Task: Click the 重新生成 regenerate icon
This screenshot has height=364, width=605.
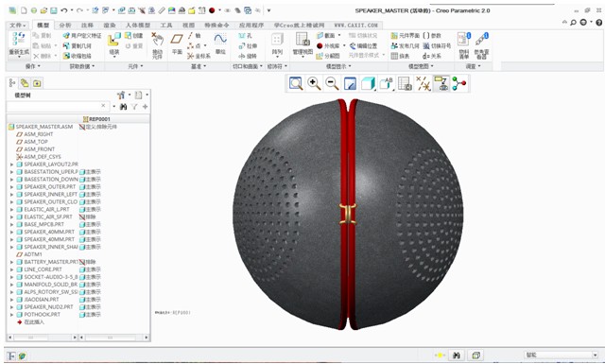Action: coord(19,44)
